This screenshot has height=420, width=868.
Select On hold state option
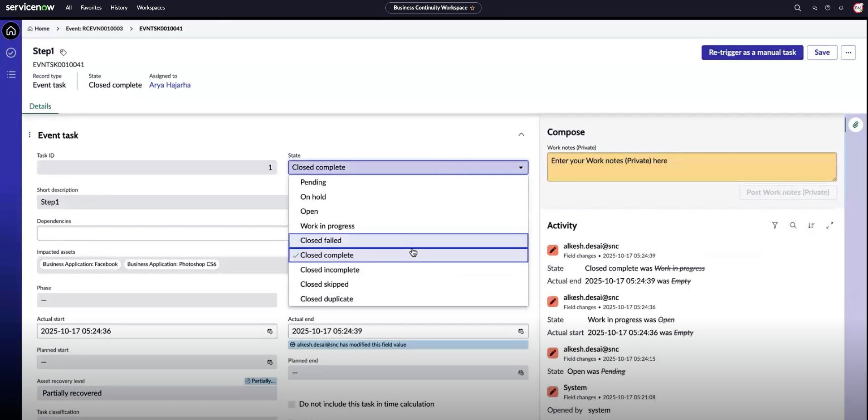point(408,197)
